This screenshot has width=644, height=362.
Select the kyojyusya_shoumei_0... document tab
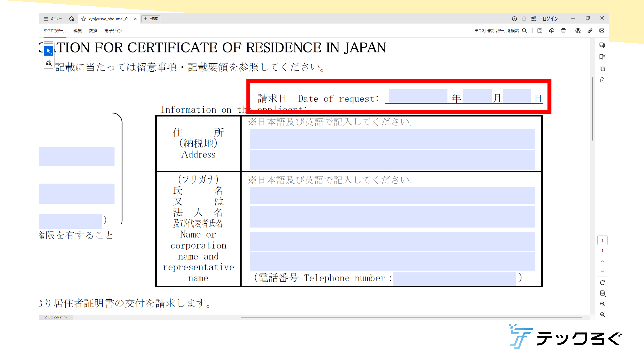coord(109,19)
